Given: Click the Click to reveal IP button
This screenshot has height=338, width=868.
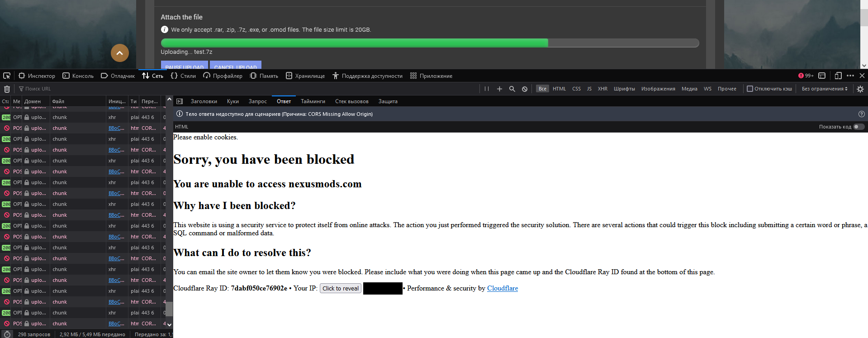Looking at the screenshot, I should coord(341,288).
